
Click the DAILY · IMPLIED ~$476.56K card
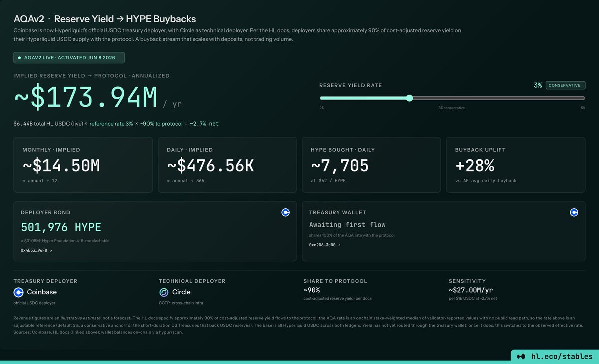228,165
